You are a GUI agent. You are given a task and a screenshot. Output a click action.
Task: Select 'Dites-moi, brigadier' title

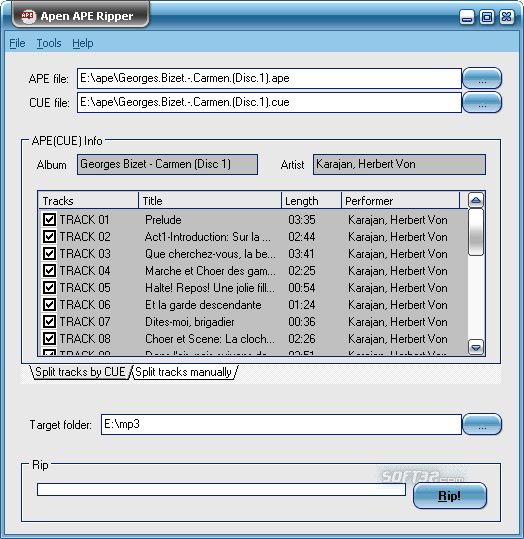pos(189,322)
